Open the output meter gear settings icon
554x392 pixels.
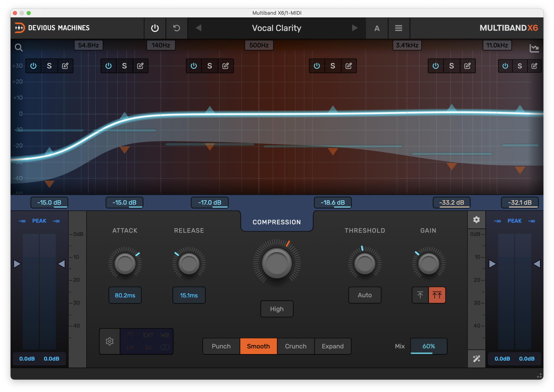[x=476, y=220]
